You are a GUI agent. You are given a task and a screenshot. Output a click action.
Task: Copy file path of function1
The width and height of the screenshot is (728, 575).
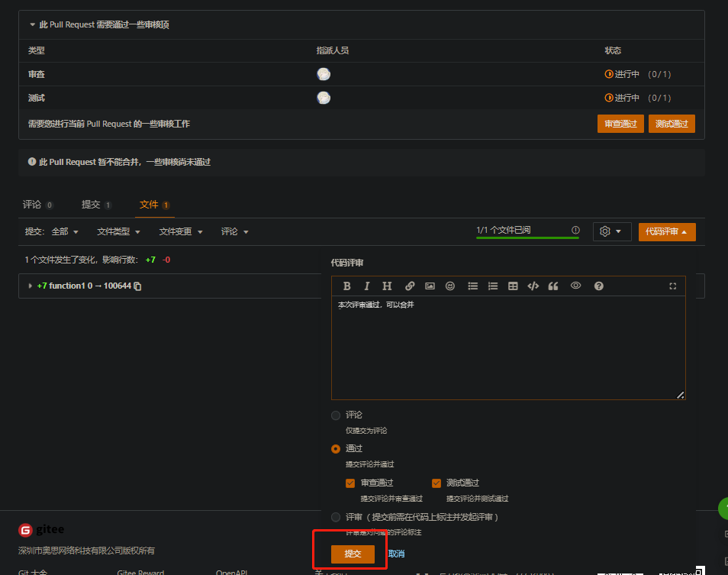(x=138, y=286)
